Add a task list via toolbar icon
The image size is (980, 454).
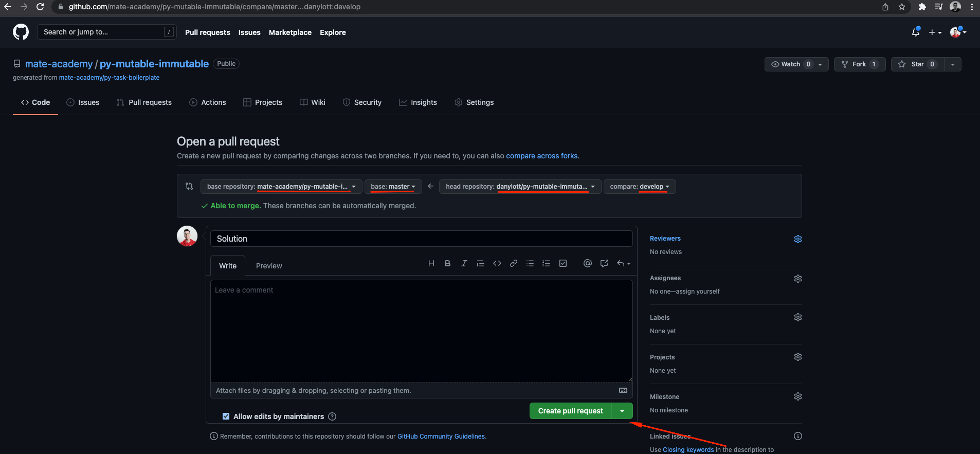(x=563, y=263)
